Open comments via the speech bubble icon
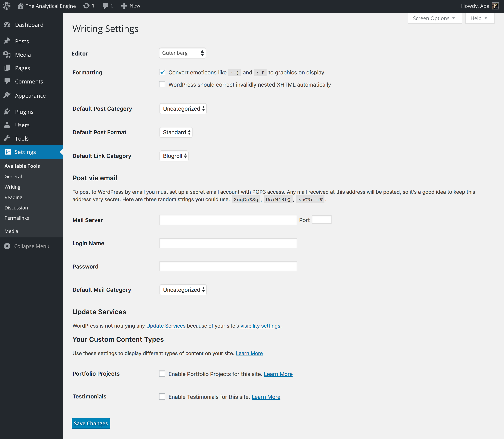504x439 pixels. (105, 6)
